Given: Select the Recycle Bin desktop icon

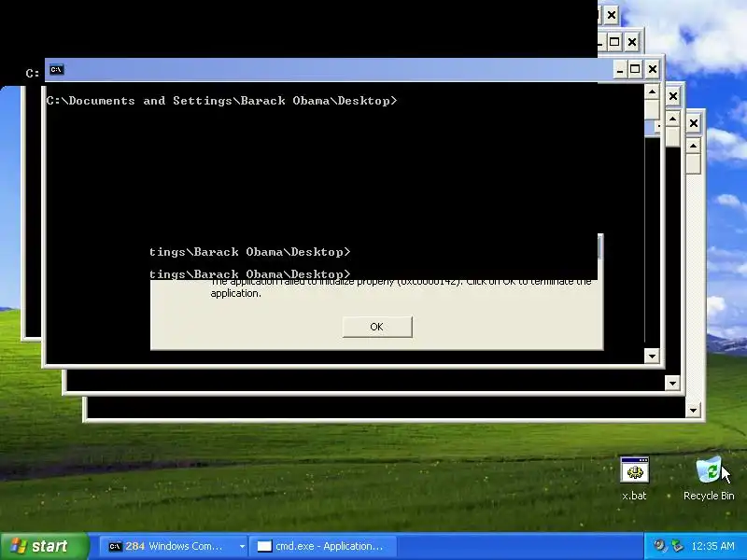Looking at the screenshot, I should [x=709, y=479].
